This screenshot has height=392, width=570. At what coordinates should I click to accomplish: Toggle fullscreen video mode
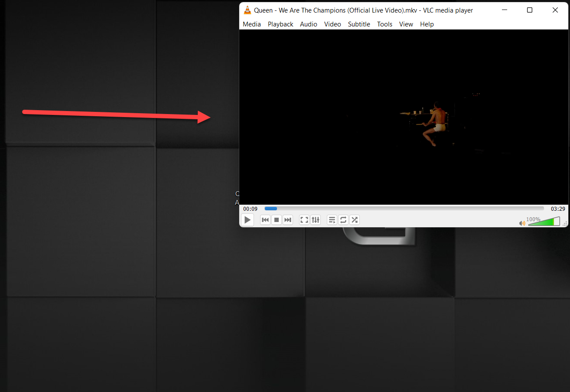(x=304, y=220)
